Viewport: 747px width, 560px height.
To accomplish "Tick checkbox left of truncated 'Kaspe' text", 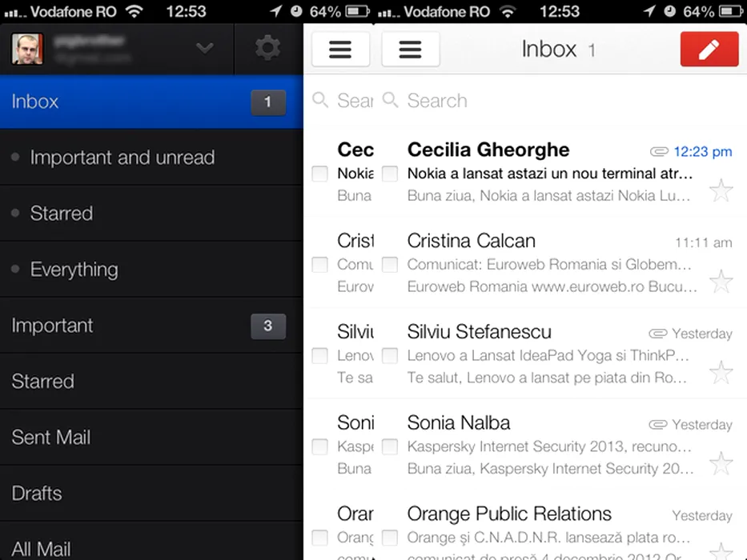I will point(319,446).
